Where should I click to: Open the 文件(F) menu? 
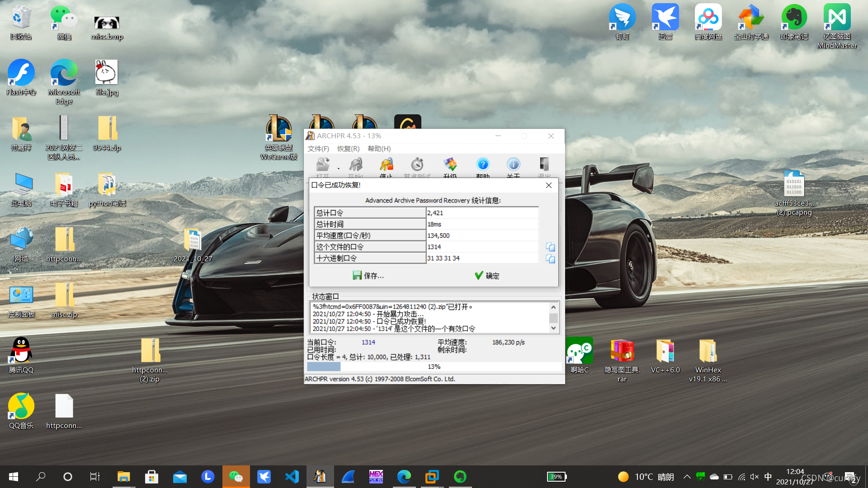(318, 149)
